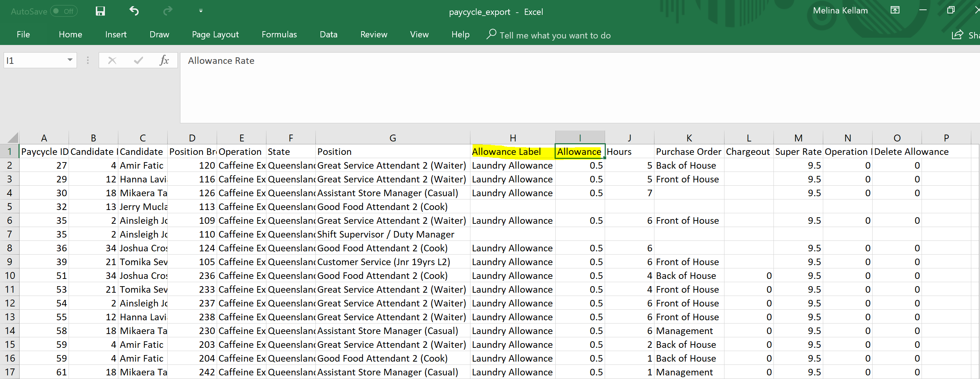Click the Share icon in ribbon
The width and height of the screenshot is (980, 379).
coord(957,35)
